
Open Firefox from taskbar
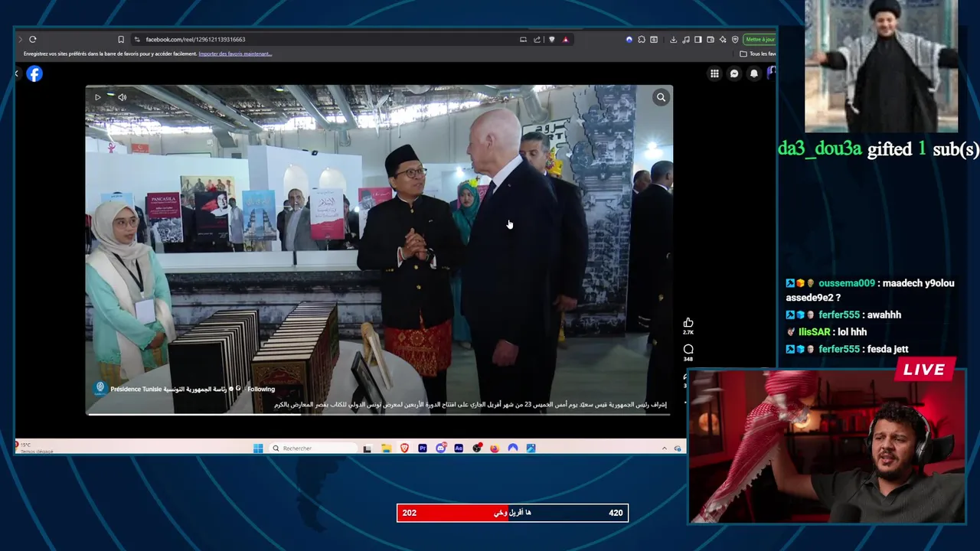[x=495, y=448]
